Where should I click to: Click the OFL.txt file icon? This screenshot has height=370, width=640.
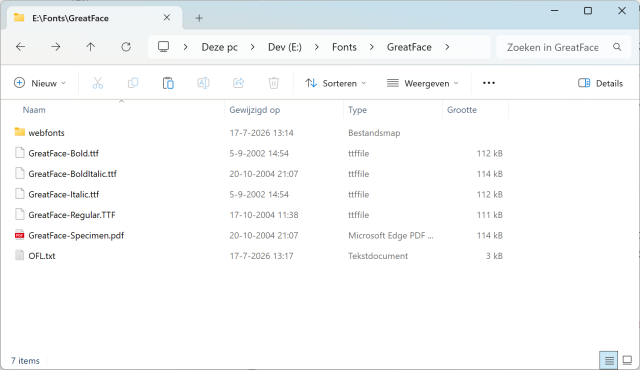tap(19, 255)
